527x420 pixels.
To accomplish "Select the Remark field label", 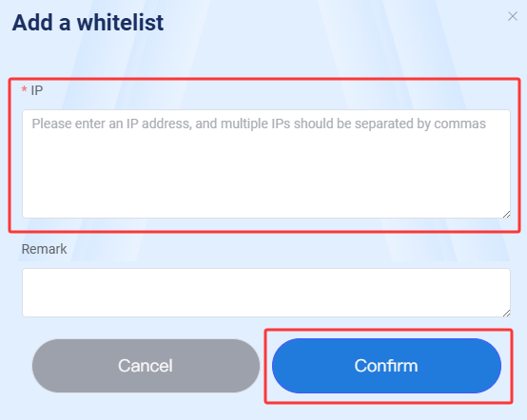I will [x=44, y=249].
